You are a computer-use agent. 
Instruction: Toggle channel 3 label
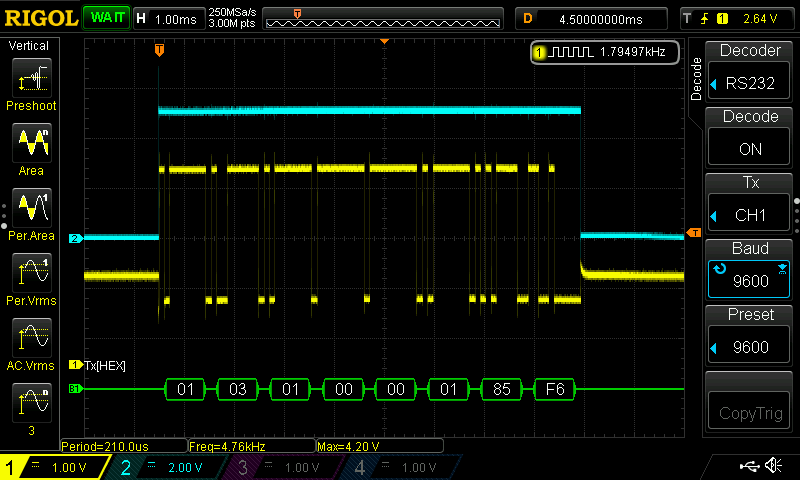(284, 467)
